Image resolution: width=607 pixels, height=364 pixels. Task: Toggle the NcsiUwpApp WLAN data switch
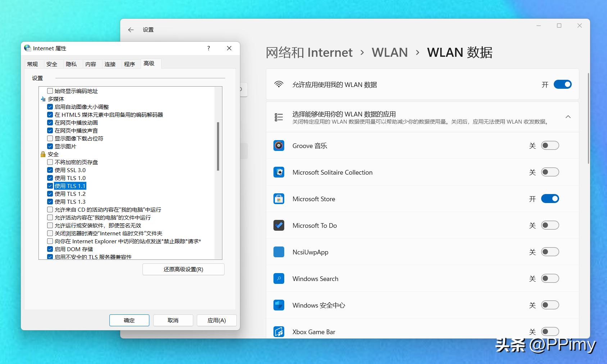click(x=550, y=252)
